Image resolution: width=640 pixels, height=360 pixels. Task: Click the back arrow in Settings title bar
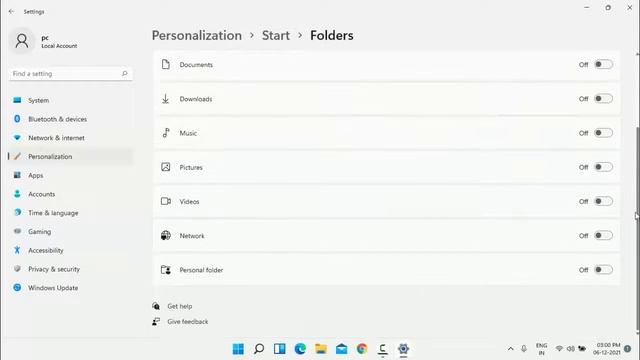tap(11, 11)
